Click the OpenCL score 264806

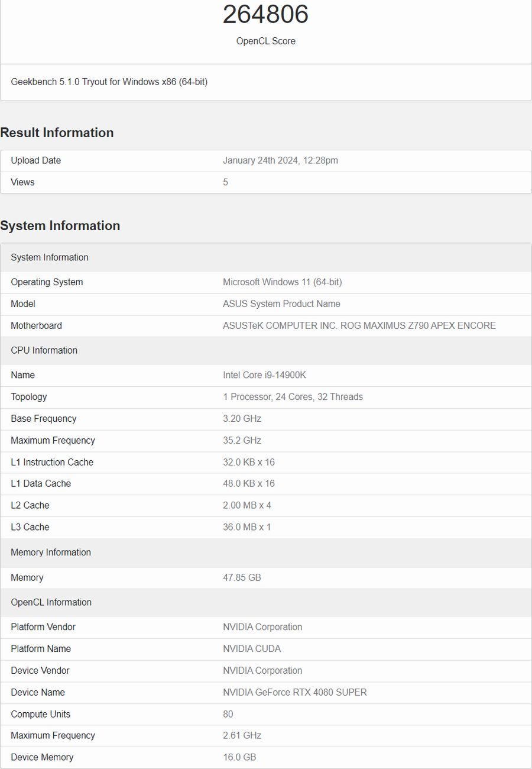point(266,15)
